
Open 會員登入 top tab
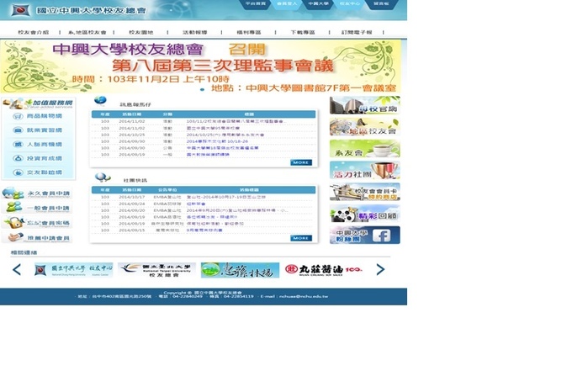(x=286, y=4)
